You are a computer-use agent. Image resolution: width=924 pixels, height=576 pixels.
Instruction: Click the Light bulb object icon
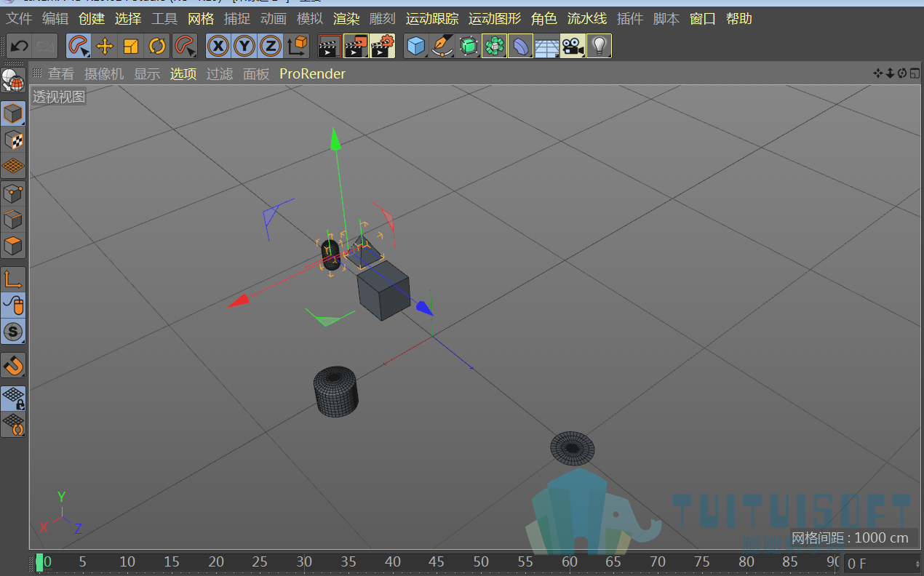[x=599, y=47]
